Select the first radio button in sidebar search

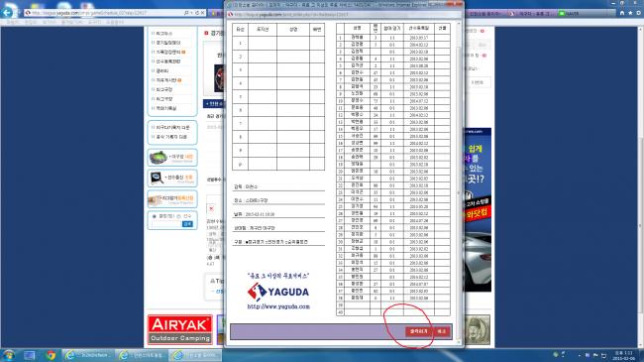point(154,216)
